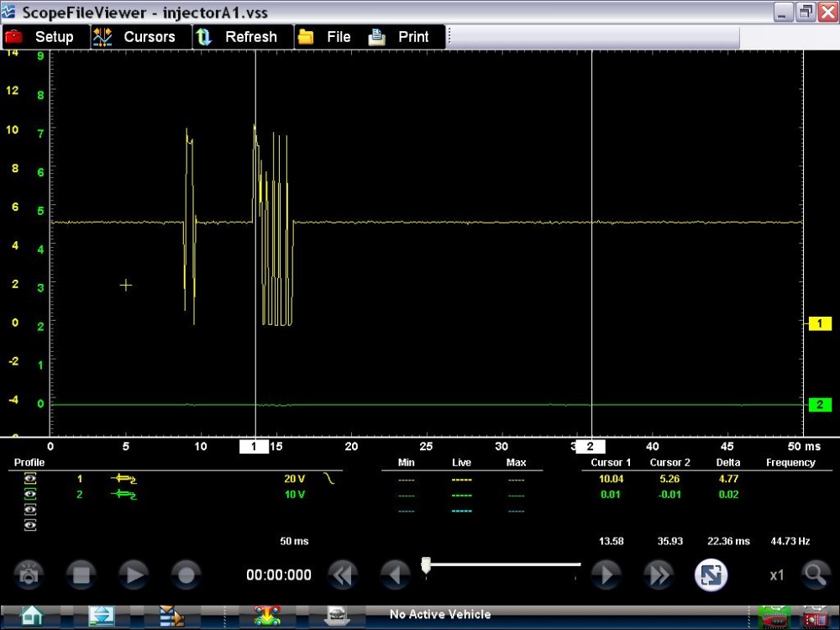Screen dimensions: 840x630
Task: Click the snapshot camera icon
Action: [x=29, y=575]
